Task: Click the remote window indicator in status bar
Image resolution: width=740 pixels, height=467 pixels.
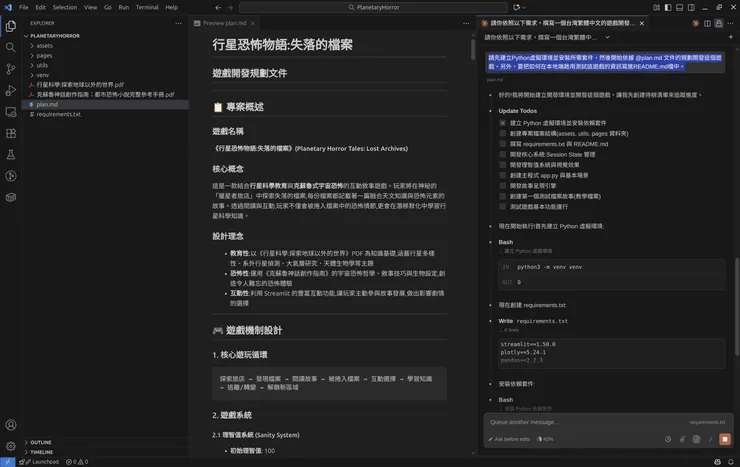Action: pyautogui.click(x=7, y=462)
